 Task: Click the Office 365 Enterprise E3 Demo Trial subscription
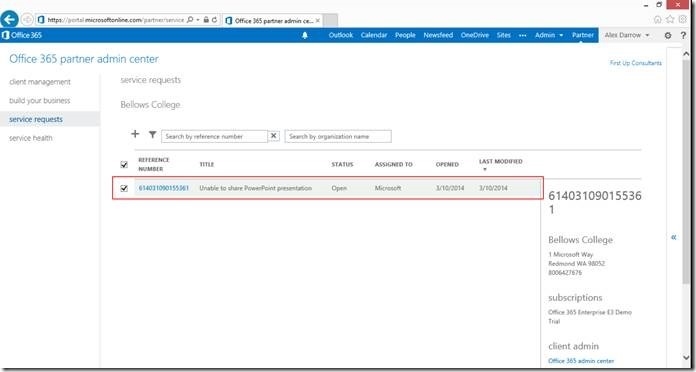[x=589, y=317]
